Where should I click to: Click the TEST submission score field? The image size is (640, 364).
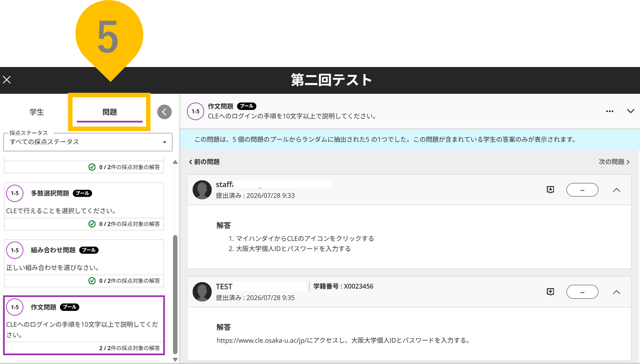pos(582,292)
